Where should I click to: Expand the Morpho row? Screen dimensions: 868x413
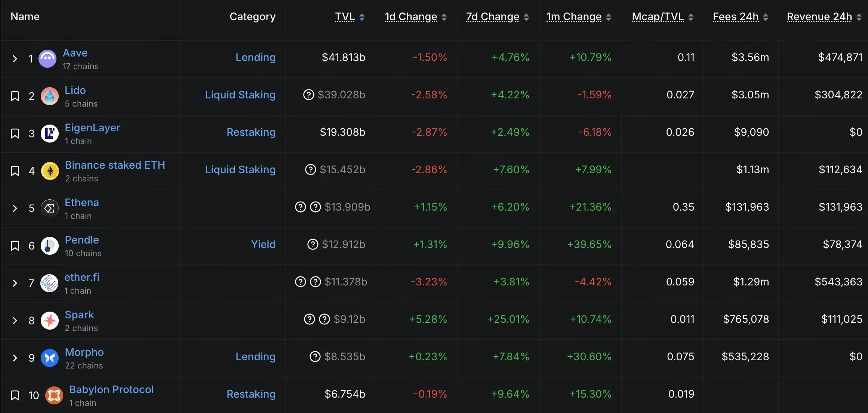[x=15, y=358]
